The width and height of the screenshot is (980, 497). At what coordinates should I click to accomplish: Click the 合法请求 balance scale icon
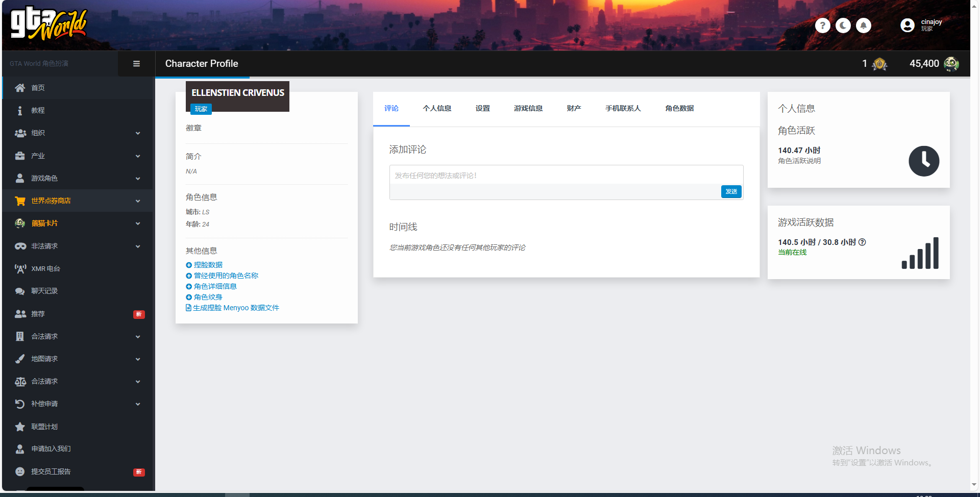pos(20,381)
